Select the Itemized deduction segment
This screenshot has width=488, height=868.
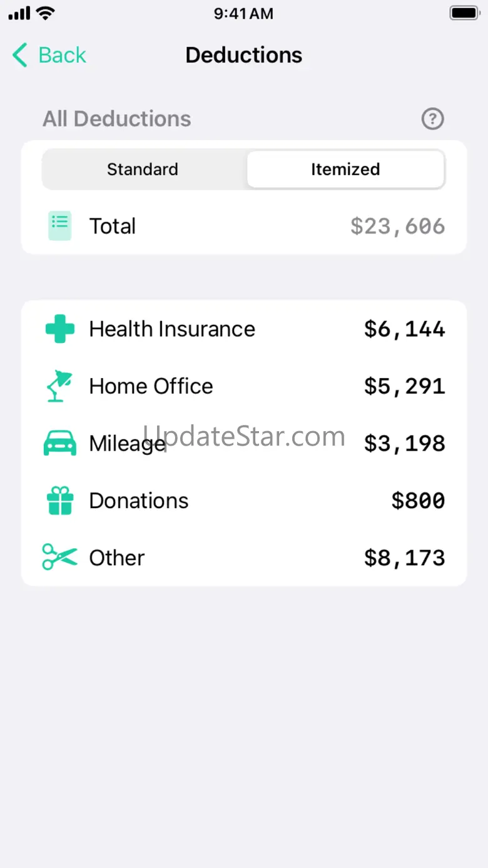click(345, 169)
